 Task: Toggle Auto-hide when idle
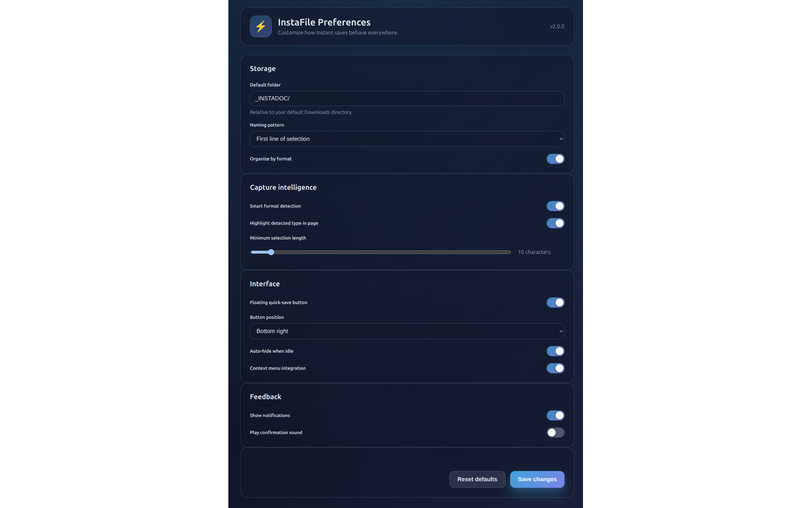(555, 351)
